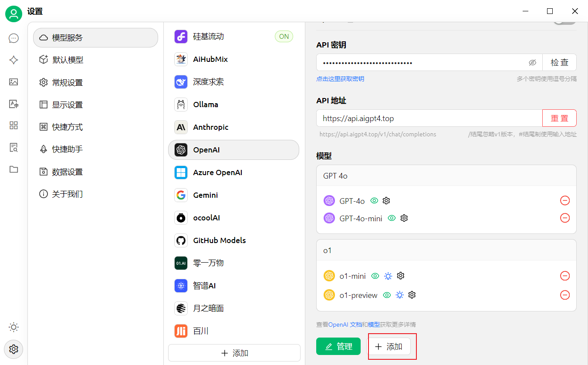This screenshot has width=588, height=365.
Task: Open the 快捷助手 settings menu
Action: [x=95, y=149]
